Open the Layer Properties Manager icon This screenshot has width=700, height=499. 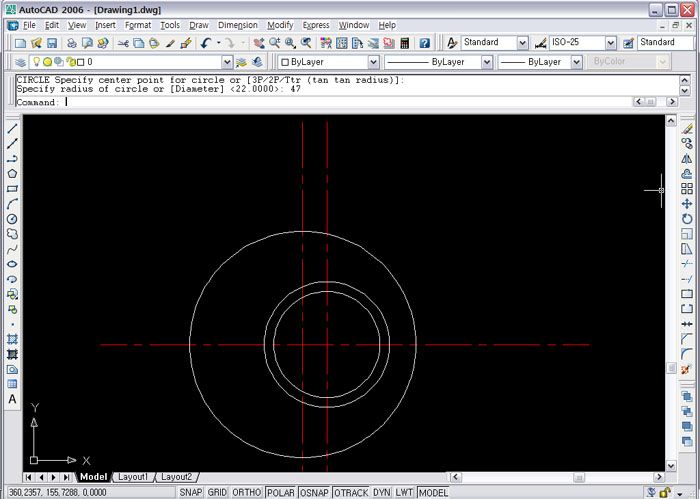pyautogui.click(x=20, y=62)
